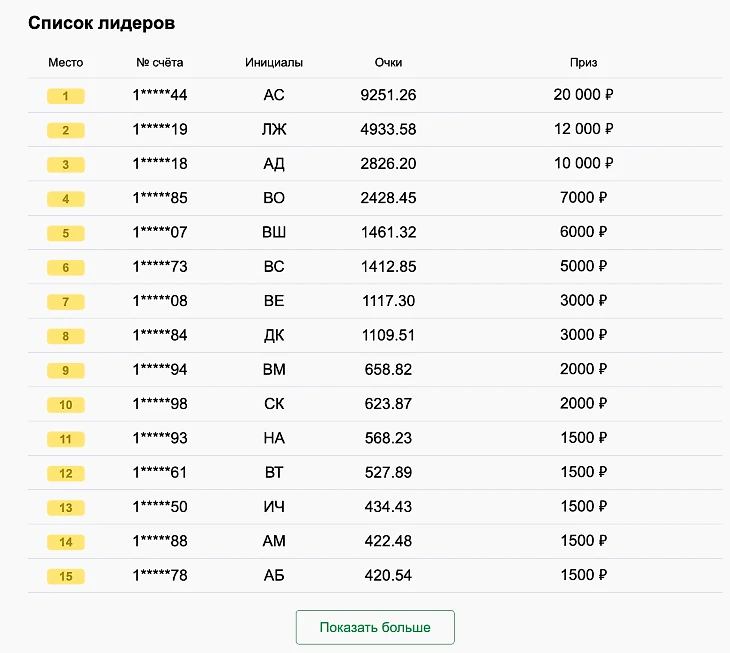
Task: Select the score 4933.58 cell
Action: click(388, 129)
